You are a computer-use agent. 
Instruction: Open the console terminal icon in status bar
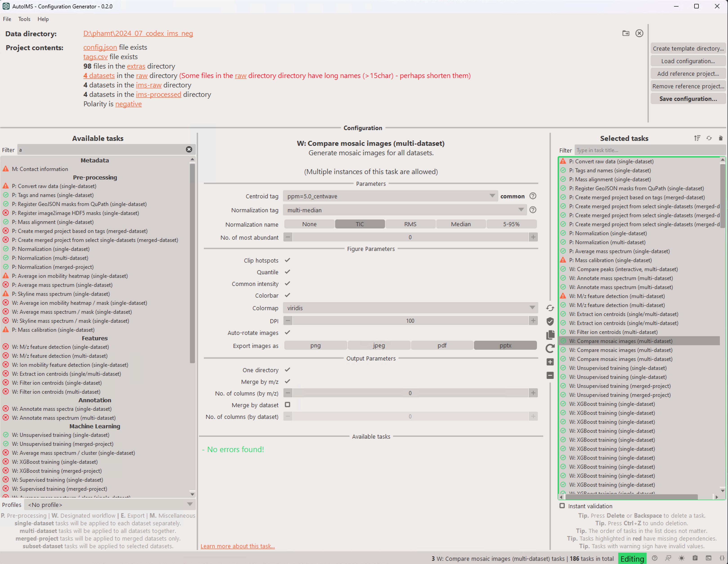tap(708, 558)
